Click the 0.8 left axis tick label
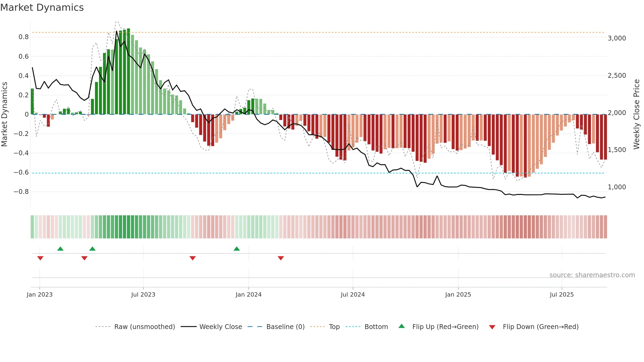The image size is (644, 362). pyautogui.click(x=24, y=37)
